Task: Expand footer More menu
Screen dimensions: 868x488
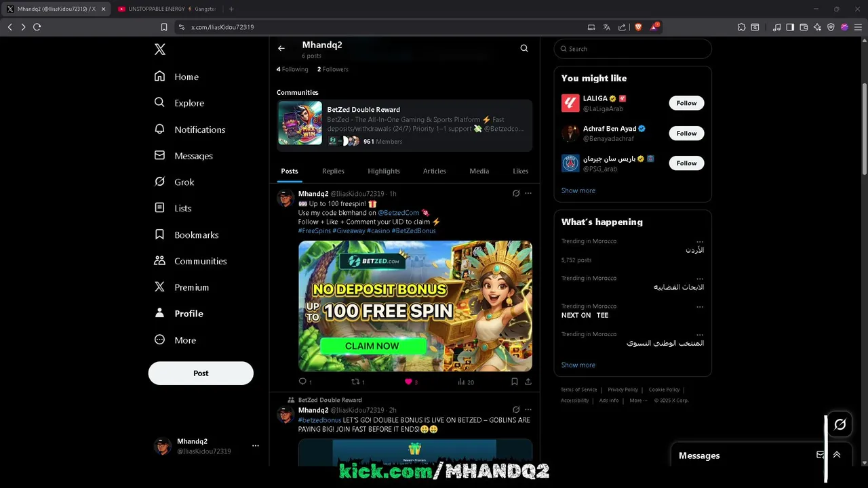Action: [x=637, y=401]
